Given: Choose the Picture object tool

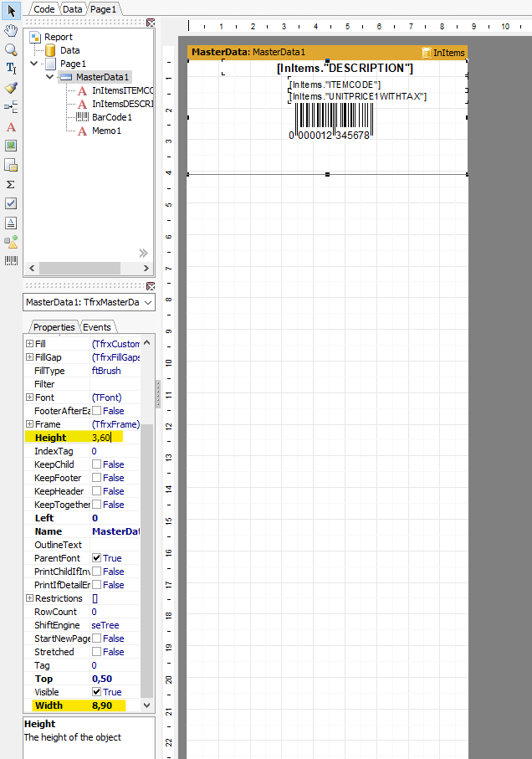Looking at the screenshot, I should point(11,146).
